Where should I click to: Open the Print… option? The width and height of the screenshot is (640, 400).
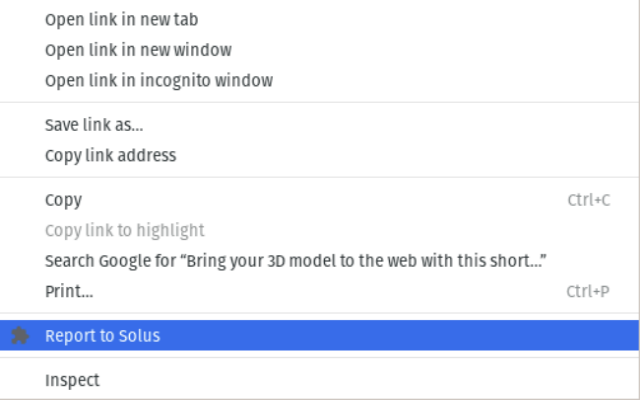[68, 292]
